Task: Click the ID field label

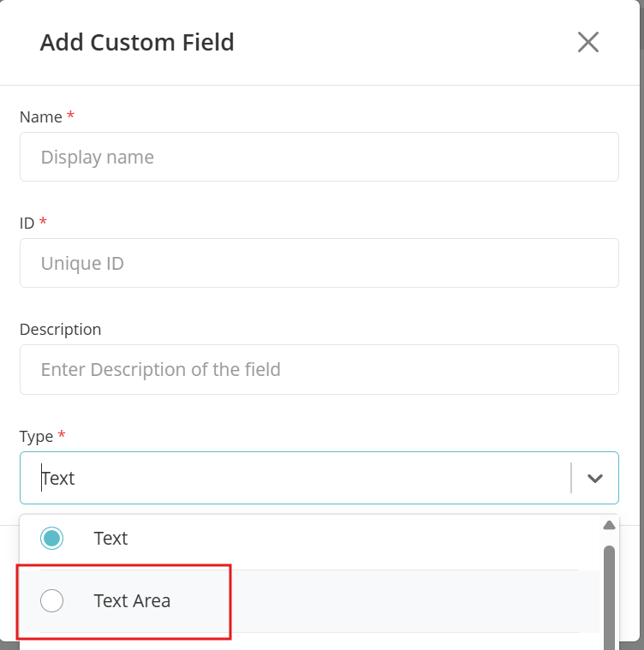Action: [27, 223]
